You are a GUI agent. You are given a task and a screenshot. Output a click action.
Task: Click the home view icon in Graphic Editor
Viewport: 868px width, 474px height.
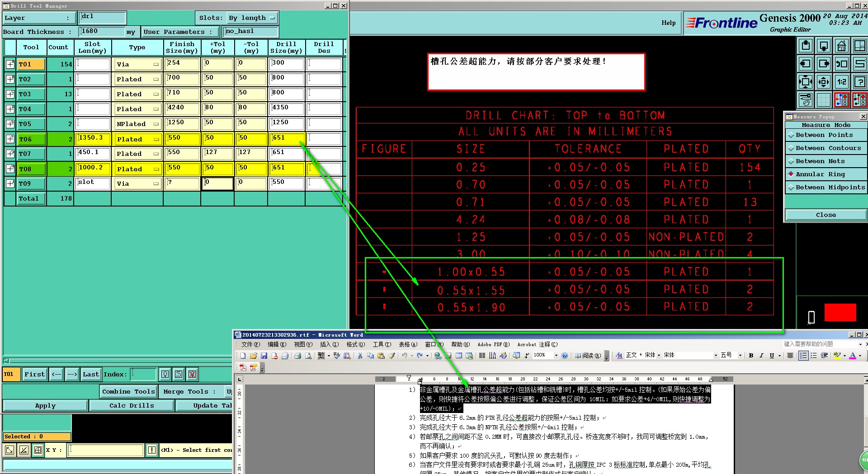[x=841, y=46]
